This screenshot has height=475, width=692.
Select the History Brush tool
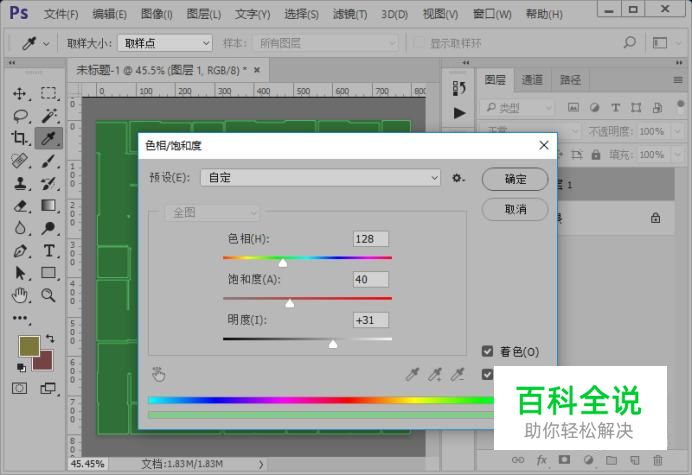click(x=49, y=183)
